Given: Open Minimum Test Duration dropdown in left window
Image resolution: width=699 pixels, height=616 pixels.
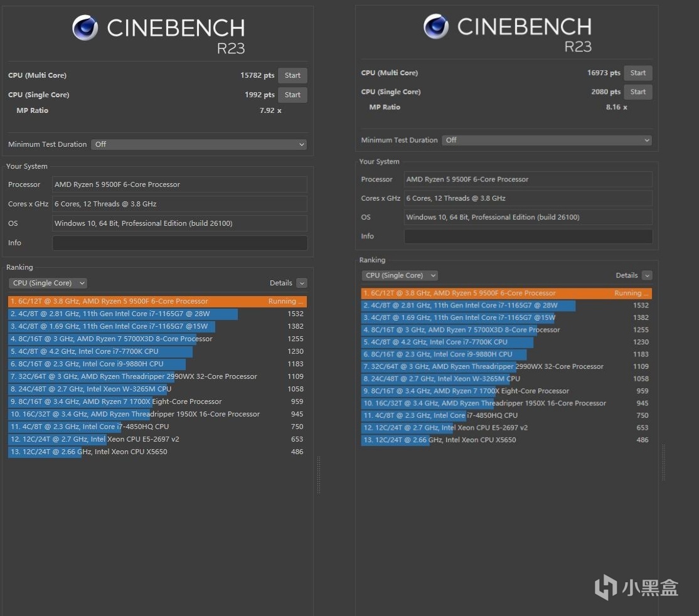Looking at the screenshot, I should [199, 144].
